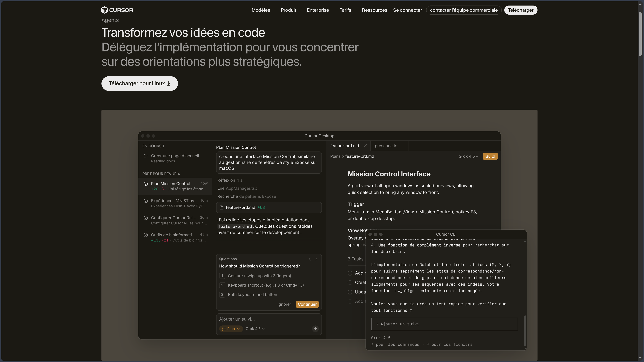Image resolution: width=644 pixels, height=362 pixels.
Task: Click check-circle icon beside Plan Mission Control
Action: (146, 184)
